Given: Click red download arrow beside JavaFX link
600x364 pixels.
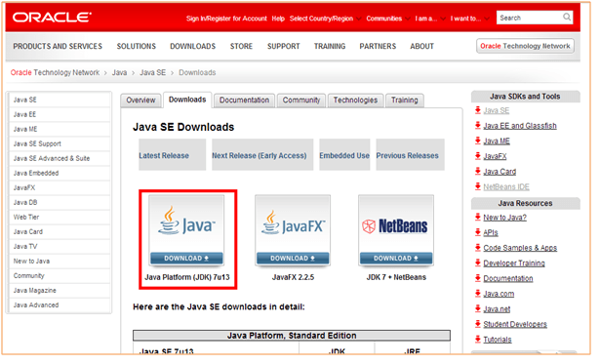Looking at the screenshot, I should click(x=477, y=156).
